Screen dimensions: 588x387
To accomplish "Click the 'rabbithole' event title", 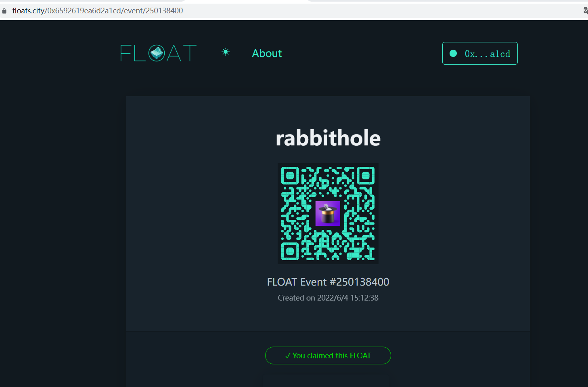I will click(328, 138).
